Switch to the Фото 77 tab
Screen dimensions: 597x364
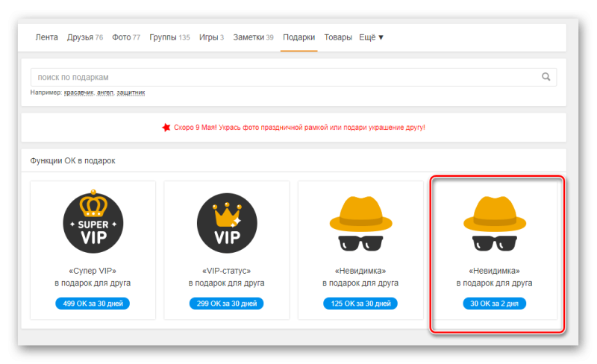click(126, 37)
